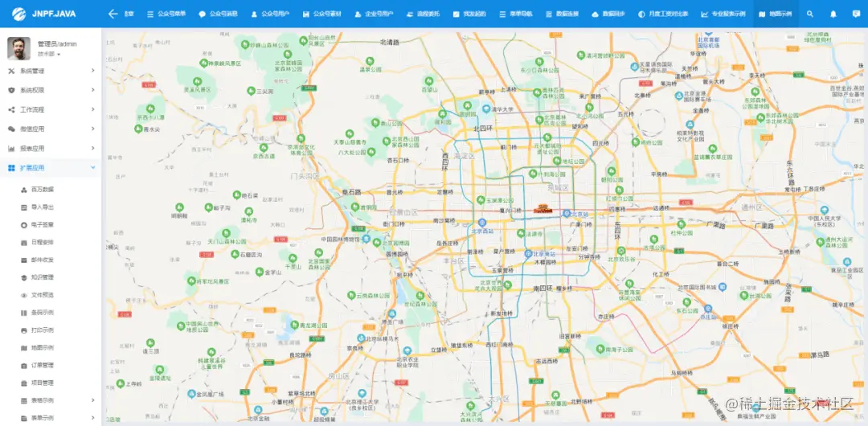
Task: Click the 文件预览 eye icon
Action: pyautogui.click(x=24, y=295)
